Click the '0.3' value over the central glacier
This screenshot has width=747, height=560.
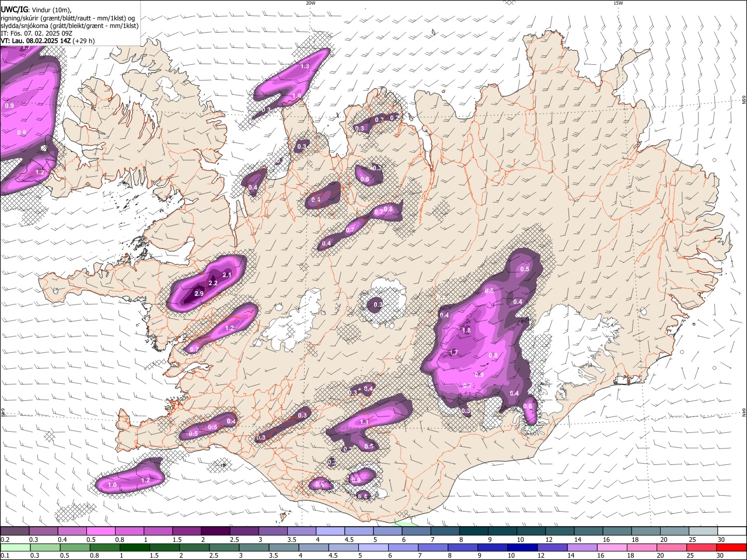point(378,304)
